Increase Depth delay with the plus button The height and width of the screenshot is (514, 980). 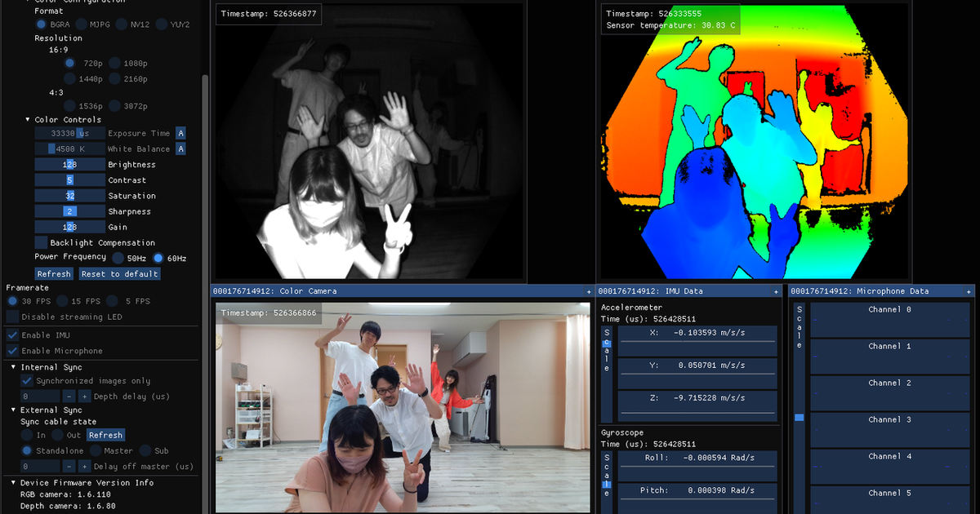point(84,397)
